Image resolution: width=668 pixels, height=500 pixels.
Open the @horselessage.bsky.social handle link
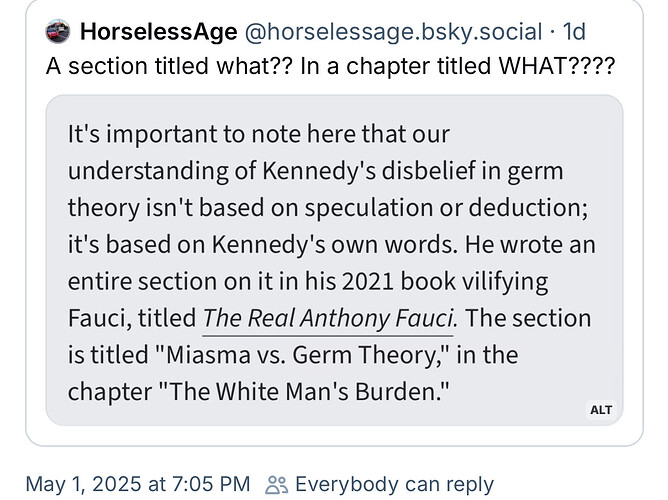(393, 32)
